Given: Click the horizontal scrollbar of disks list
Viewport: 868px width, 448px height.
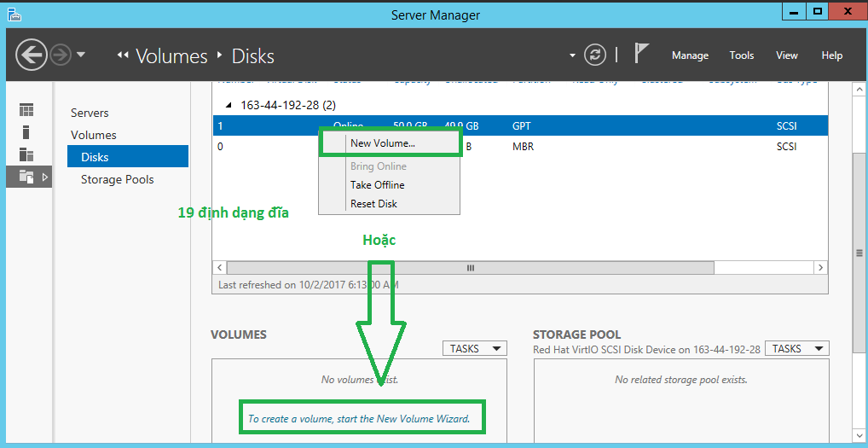Looking at the screenshot, I should (469, 268).
